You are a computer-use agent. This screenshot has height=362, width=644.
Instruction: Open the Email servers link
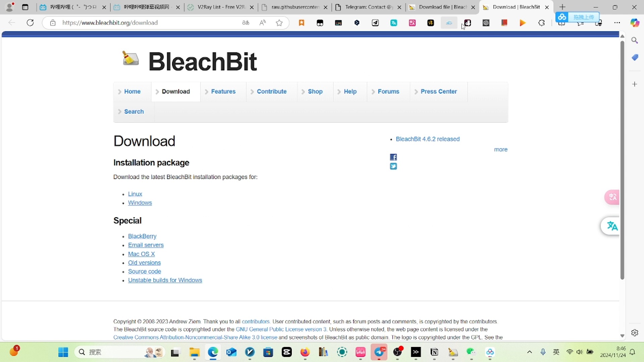146,245
